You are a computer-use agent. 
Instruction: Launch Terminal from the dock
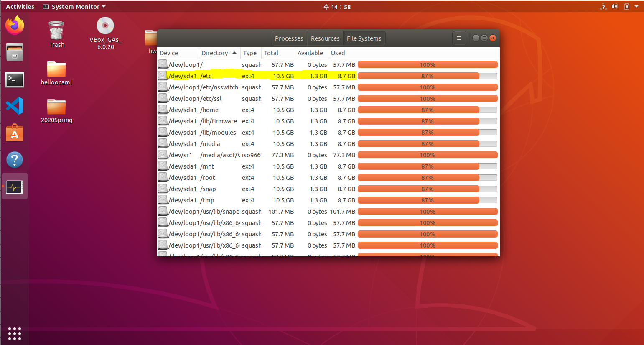[x=15, y=79]
